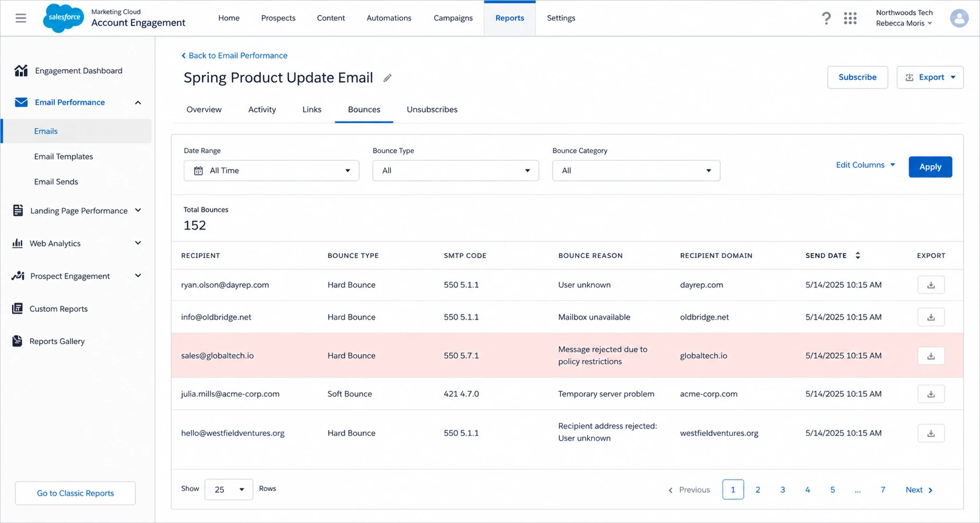Select the Bounces tab
This screenshot has height=523, width=980.
click(364, 110)
